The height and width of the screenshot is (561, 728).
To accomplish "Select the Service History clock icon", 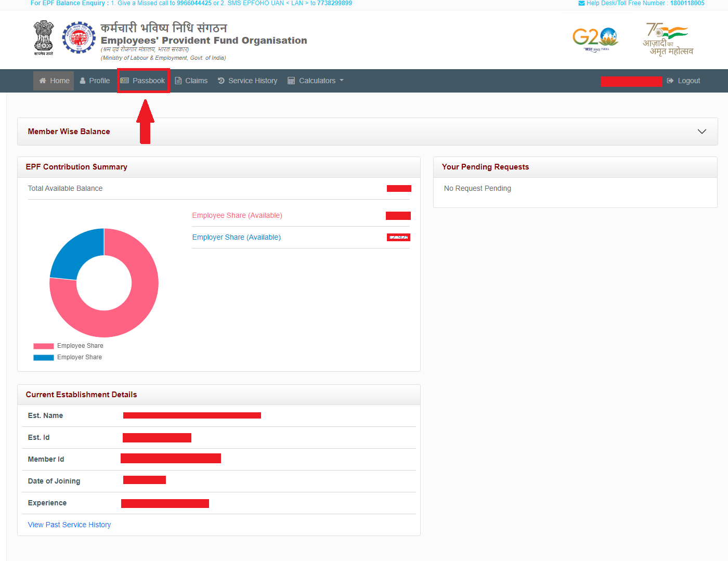I will pyautogui.click(x=220, y=81).
